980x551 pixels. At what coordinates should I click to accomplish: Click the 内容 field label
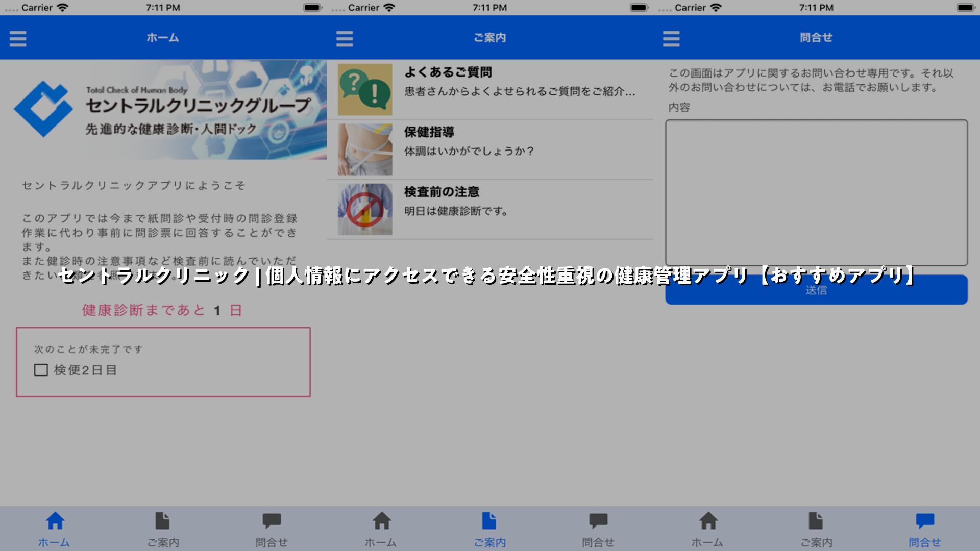tap(679, 107)
